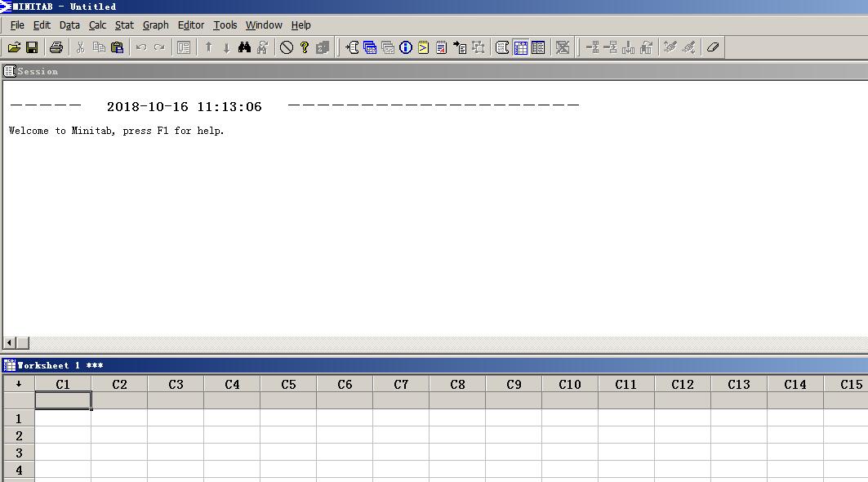Click the 2018-10-16 11:13:06 timestamp text
Viewport: 868px width, 482px height.
pos(184,106)
